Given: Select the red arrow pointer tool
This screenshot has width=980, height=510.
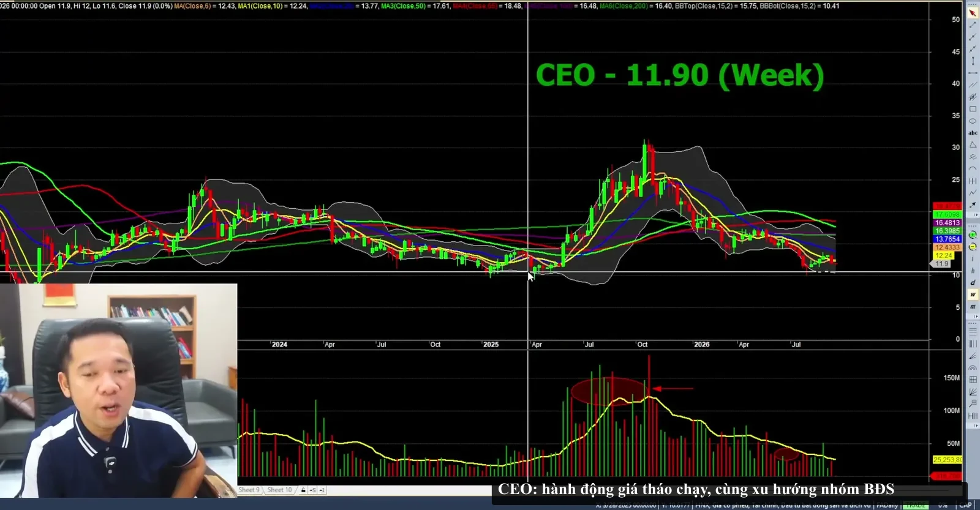Looking at the screenshot, I should [973, 12].
